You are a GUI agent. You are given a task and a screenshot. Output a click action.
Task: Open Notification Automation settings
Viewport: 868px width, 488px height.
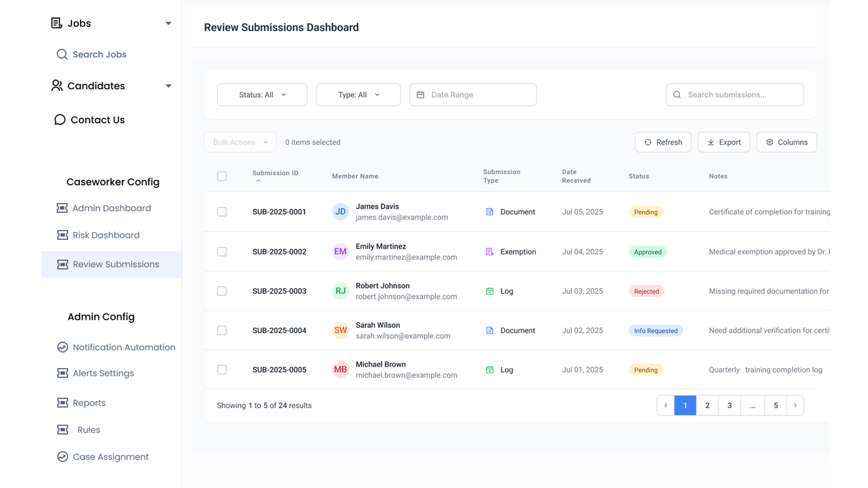(x=124, y=347)
